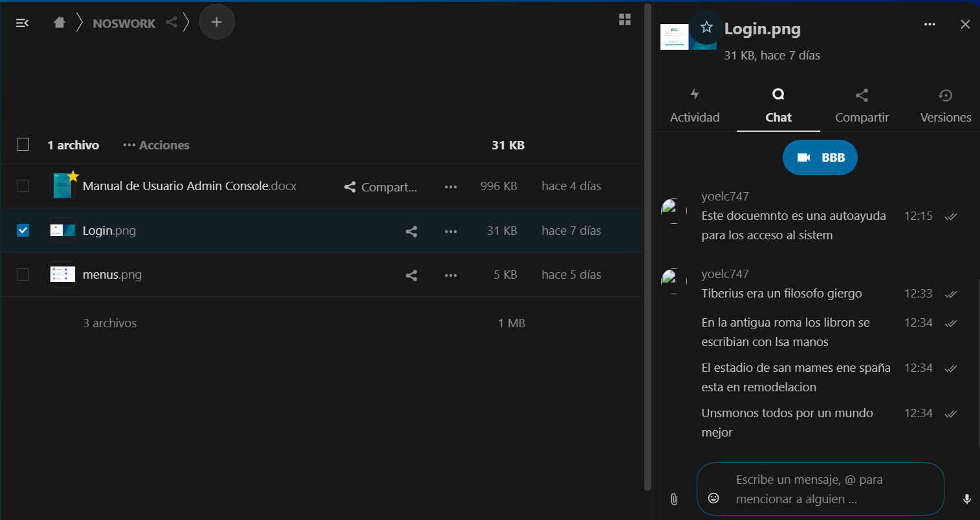The image size is (980, 520).
Task: Toggle the select-all files checkbox
Action: click(23, 144)
